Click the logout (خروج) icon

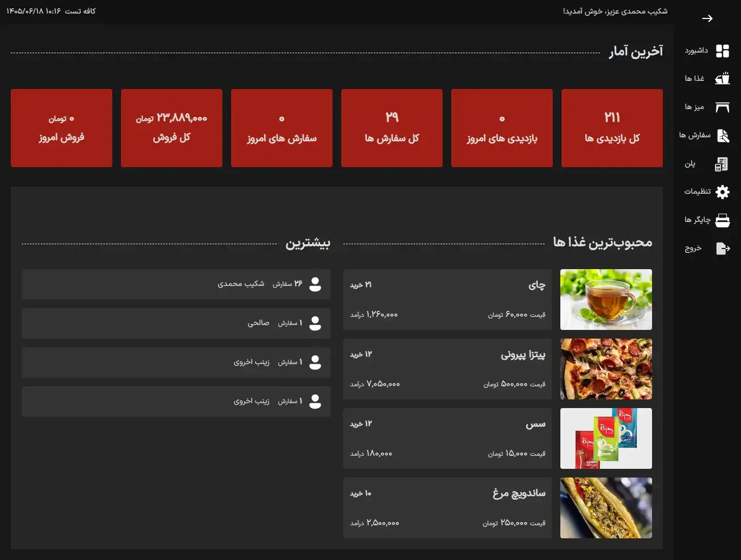point(723,249)
